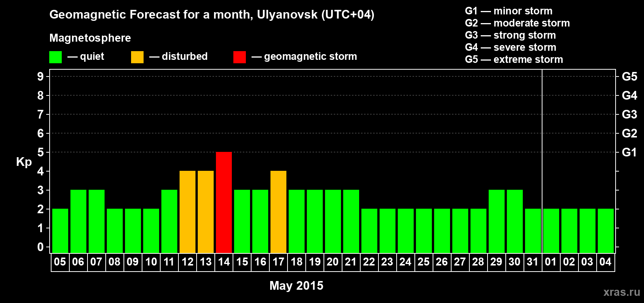
Task: Click the green bar for May 29
Action: [x=497, y=221]
